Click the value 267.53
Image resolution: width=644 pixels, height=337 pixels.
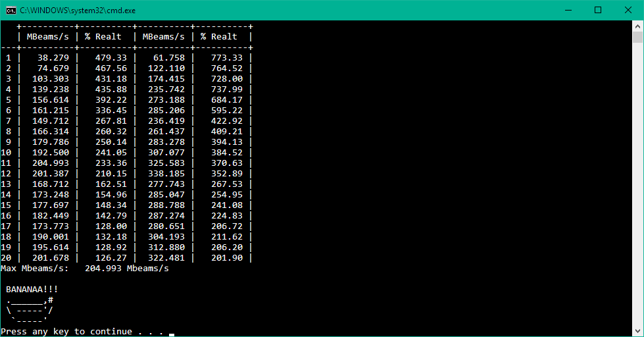[227, 184]
